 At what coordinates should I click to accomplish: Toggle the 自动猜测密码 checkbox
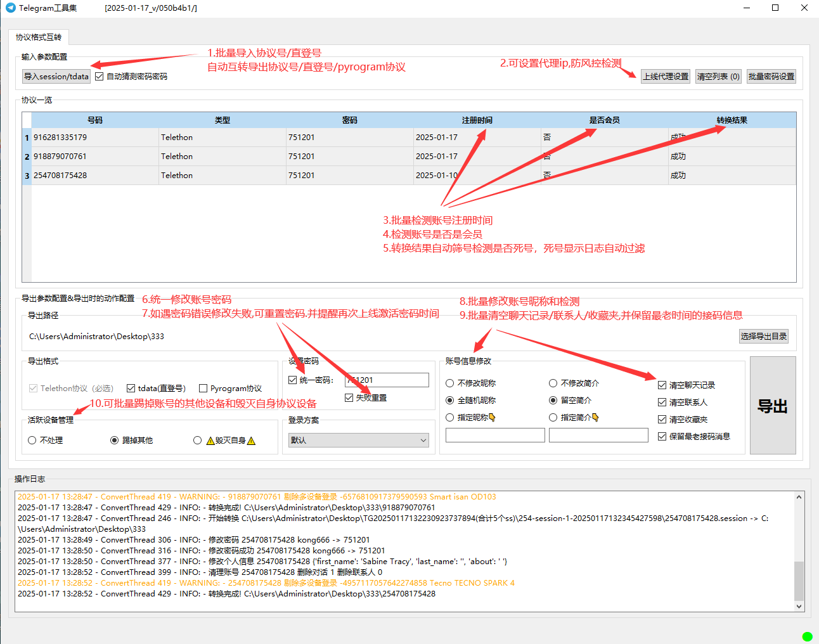pos(131,77)
